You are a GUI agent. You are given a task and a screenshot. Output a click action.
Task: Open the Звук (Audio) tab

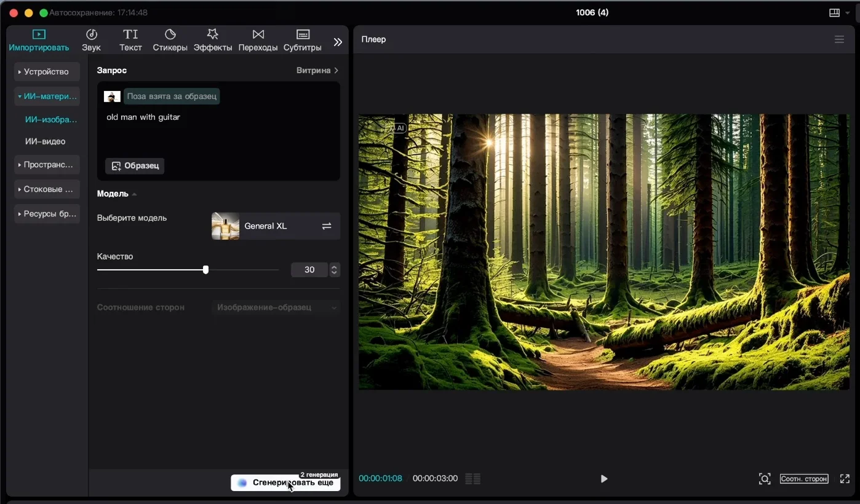pyautogui.click(x=91, y=40)
